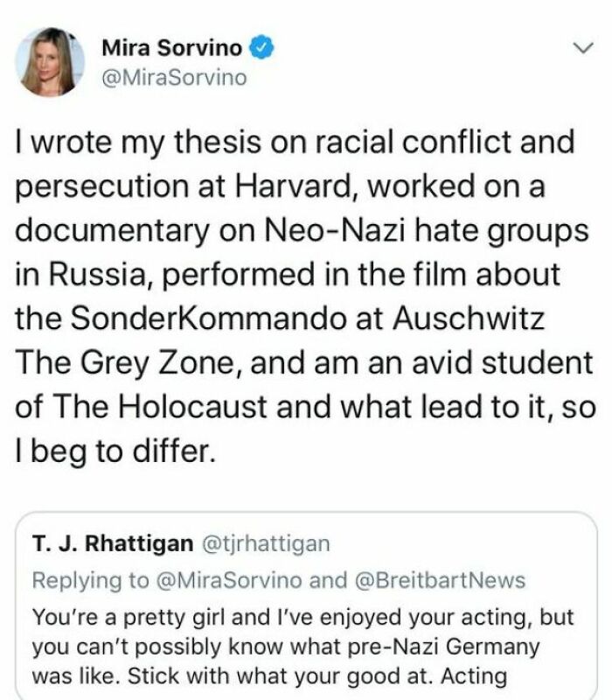Click the @tjrhattigan handle
Image resolution: width=612 pixels, height=700 pixels.
pyautogui.click(x=266, y=544)
